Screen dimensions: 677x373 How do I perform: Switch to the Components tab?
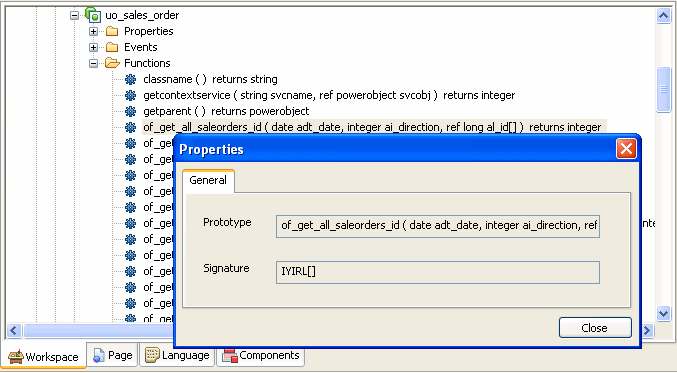(260, 355)
